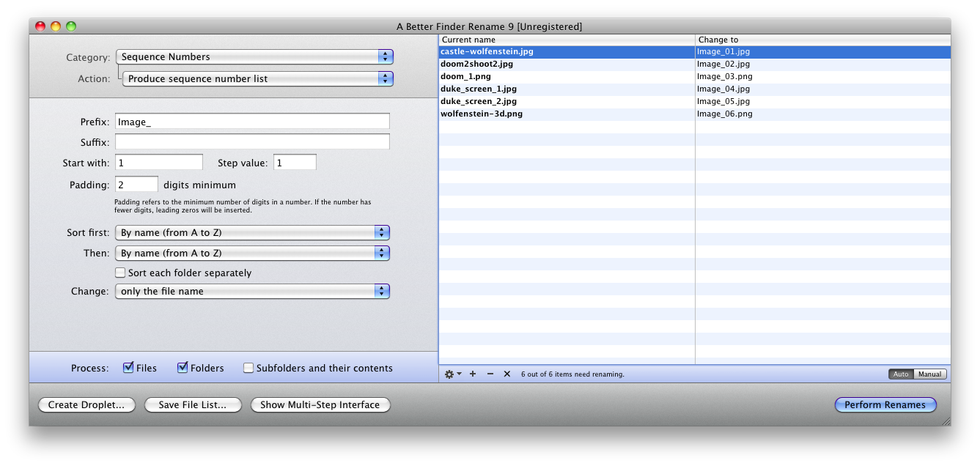Minimize the window with yellow button
The image size is (980, 466).
click(56, 26)
